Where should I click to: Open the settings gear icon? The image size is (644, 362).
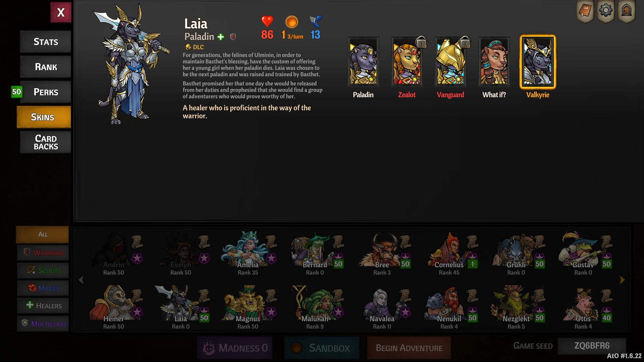pos(605,11)
